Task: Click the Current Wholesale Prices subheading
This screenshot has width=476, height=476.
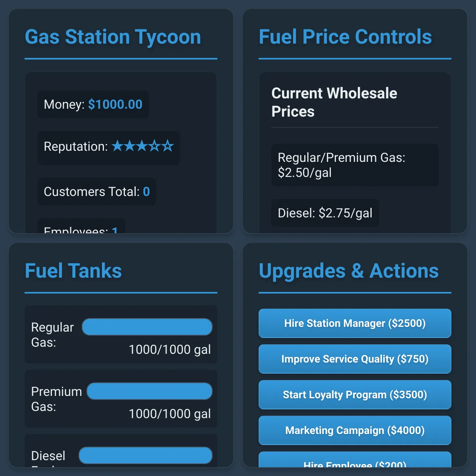Action: click(334, 102)
